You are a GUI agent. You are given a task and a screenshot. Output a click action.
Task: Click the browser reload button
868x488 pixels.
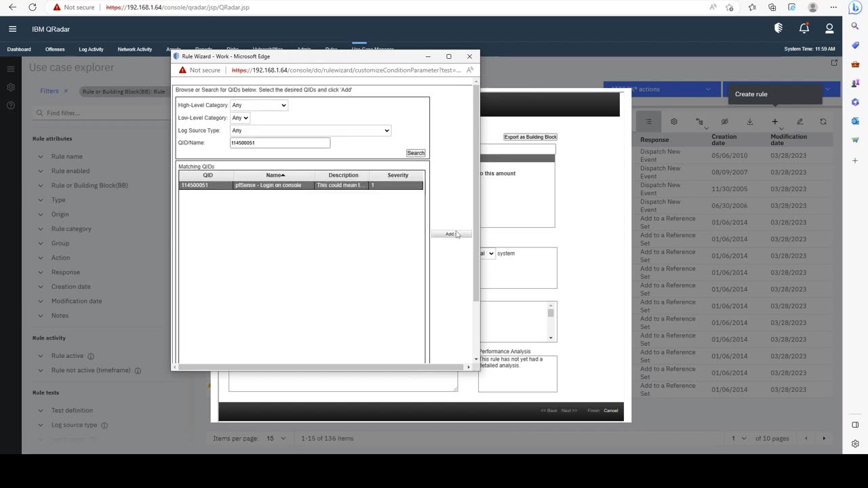point(33,7)
